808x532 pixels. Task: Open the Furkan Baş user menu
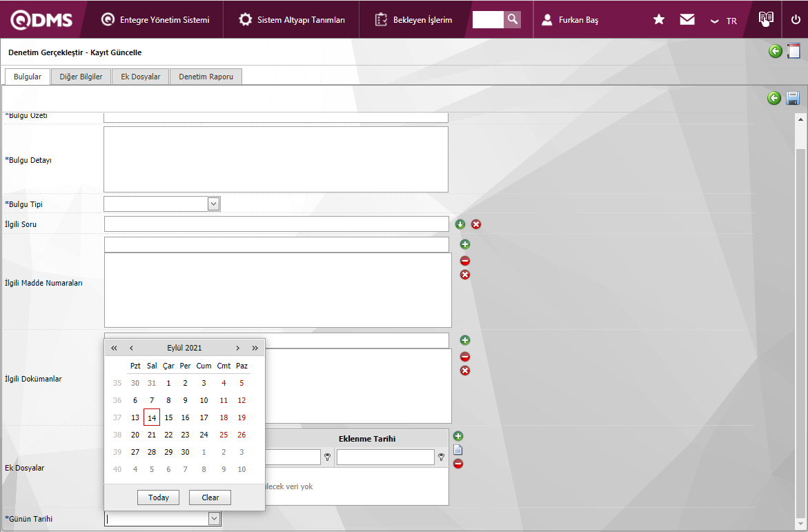571,19
